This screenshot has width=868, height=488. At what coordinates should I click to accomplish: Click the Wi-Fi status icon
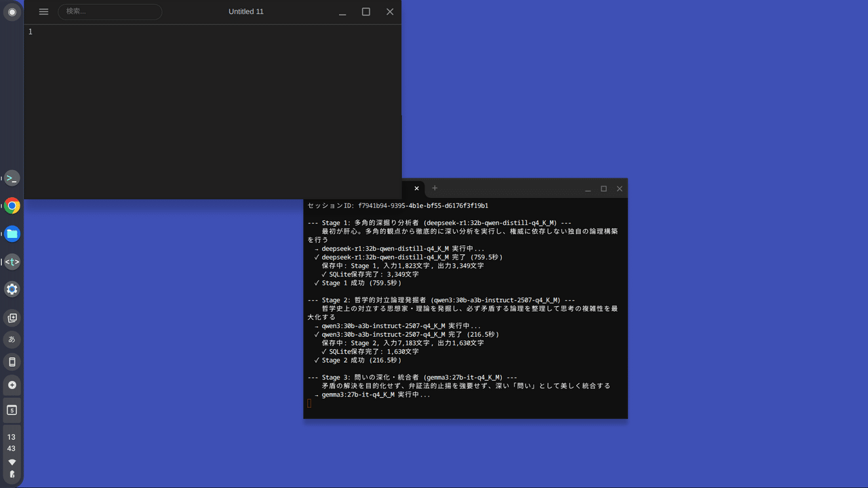click(x=11, y=460)
